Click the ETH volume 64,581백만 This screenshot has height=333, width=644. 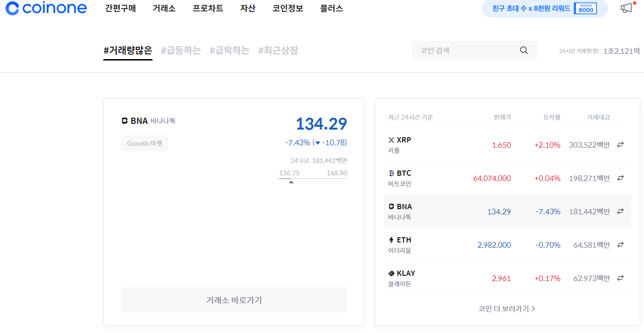pos(592,245)
